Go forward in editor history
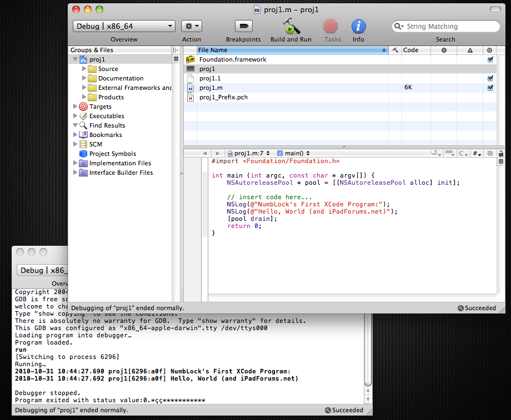The height and width of the screenshot is (420, 511). coord(218,153)
